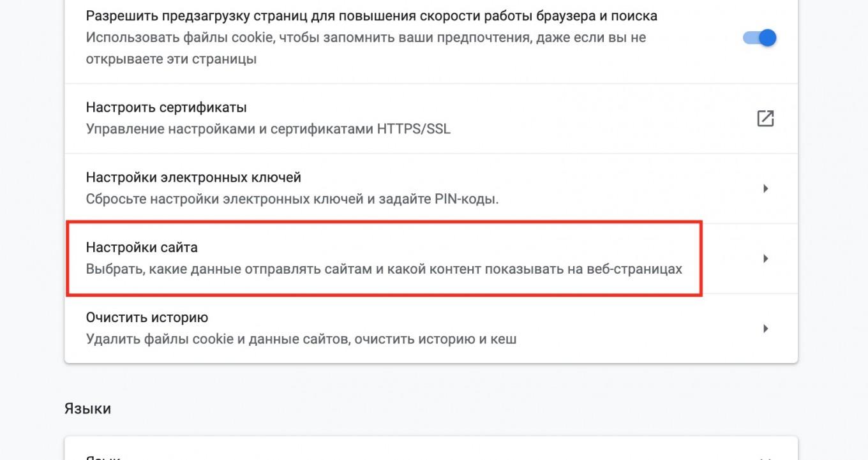Viewport: 868px width, 460px height.
Task: Click the PIN-code reset description text
Action: tap(292, 199)
